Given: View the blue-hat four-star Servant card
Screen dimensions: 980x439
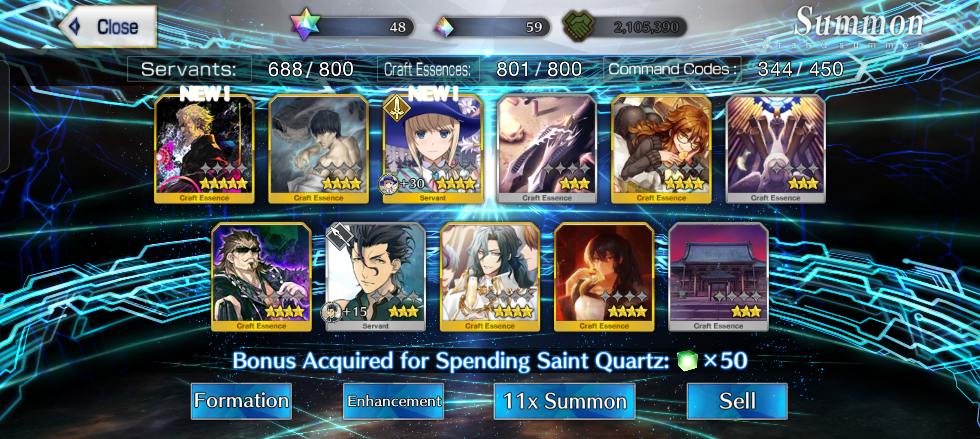Looking at the screenshot, I should click(x=433, y=149).
